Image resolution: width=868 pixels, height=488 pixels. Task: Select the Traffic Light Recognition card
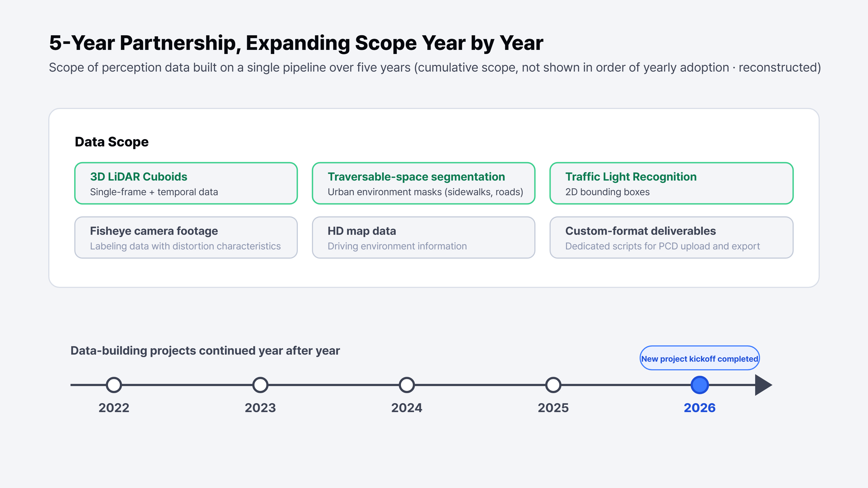[671, 183]
